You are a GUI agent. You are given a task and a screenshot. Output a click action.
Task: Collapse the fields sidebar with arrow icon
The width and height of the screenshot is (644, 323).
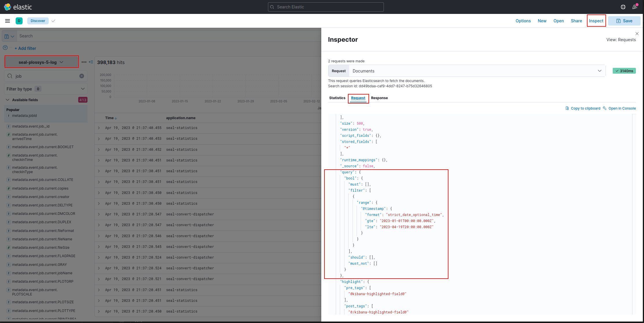coord(91,62)
